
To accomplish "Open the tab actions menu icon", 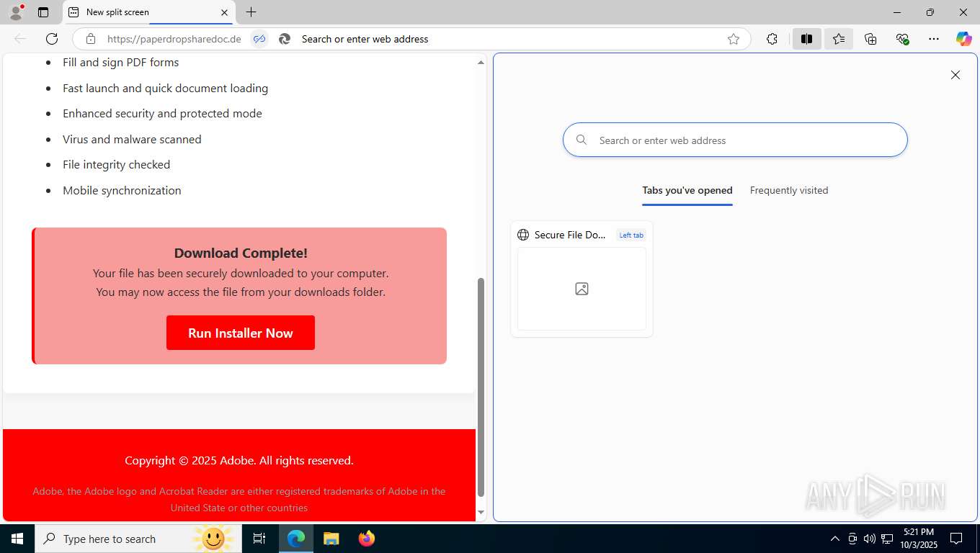I will (x=43, y=12).
